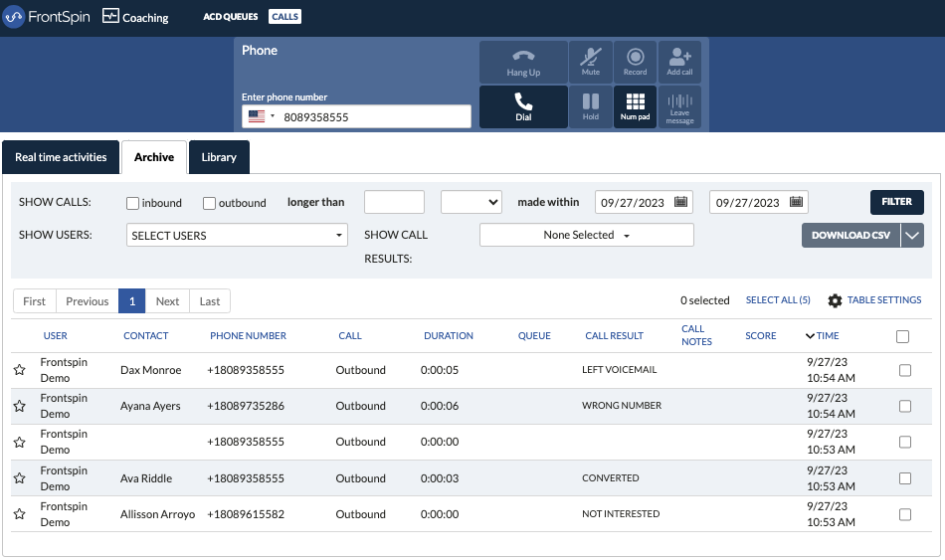Click the DOWNLOAD CSV button
The image size is (945, 560).
tap(850, 235)
